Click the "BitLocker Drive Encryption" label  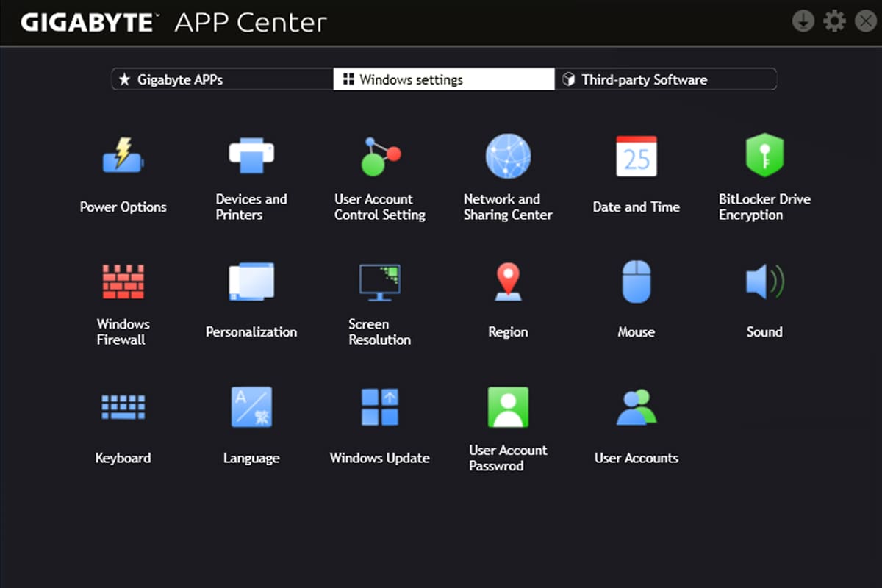764,207
